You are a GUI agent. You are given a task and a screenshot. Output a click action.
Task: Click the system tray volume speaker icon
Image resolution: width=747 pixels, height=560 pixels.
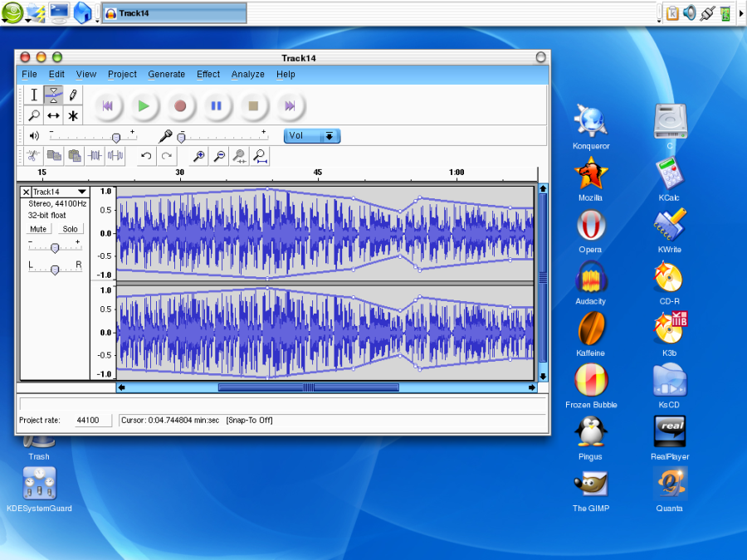[x=690, y=12]
